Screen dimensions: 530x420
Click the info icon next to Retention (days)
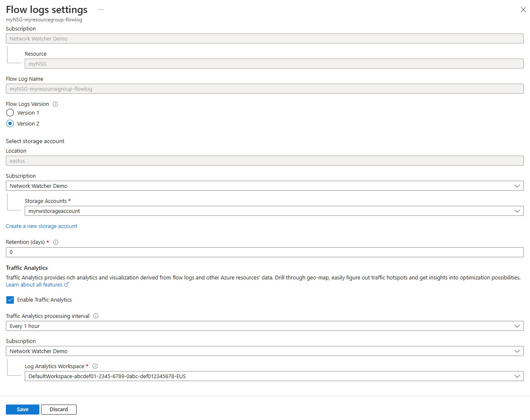click(56, 242)
